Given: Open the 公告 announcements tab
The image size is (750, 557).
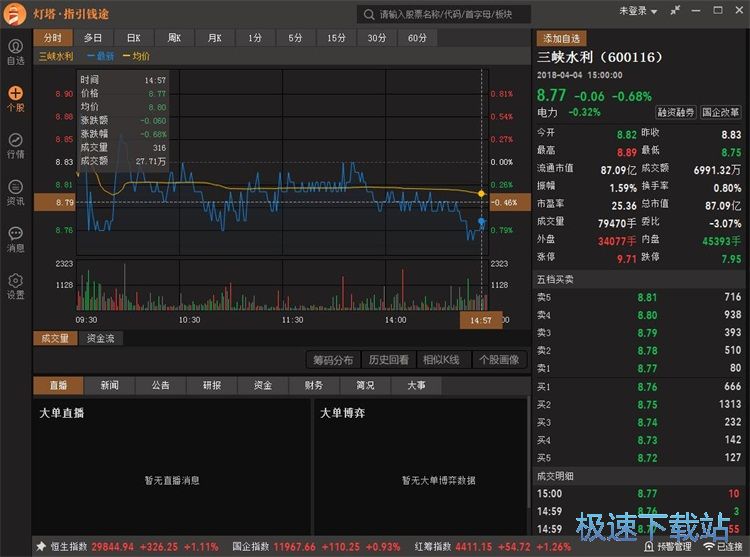Looking at the screenshot, I should (160, 385).
